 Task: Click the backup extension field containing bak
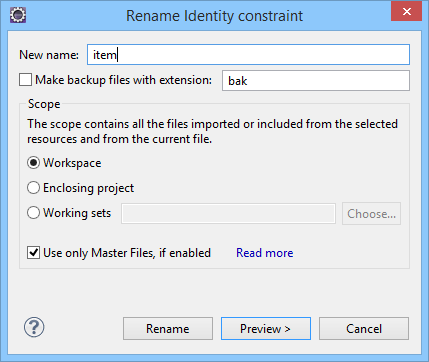click(316, 81)
